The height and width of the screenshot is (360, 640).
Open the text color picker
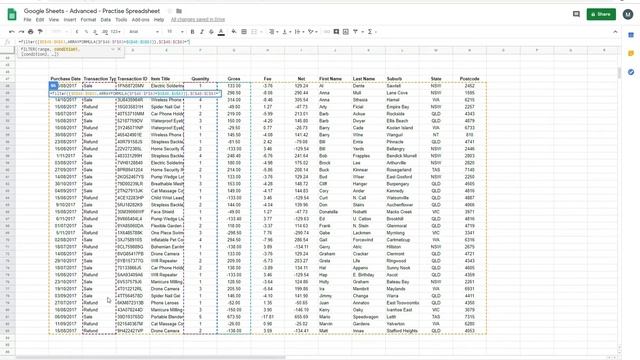pos(221,32)
